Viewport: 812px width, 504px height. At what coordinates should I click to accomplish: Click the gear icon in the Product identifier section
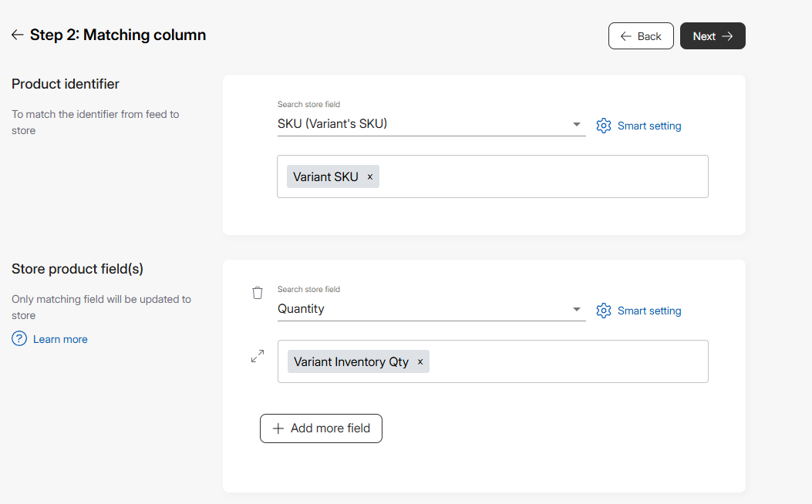(x=604, y=126)
